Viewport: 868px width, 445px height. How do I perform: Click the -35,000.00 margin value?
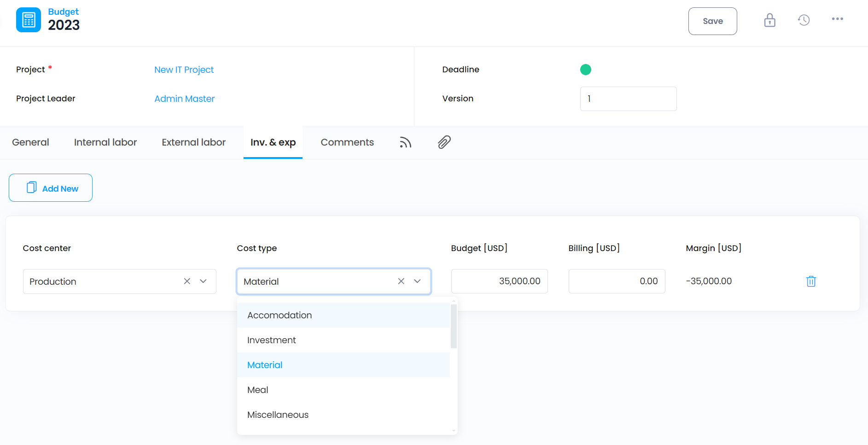709,281
